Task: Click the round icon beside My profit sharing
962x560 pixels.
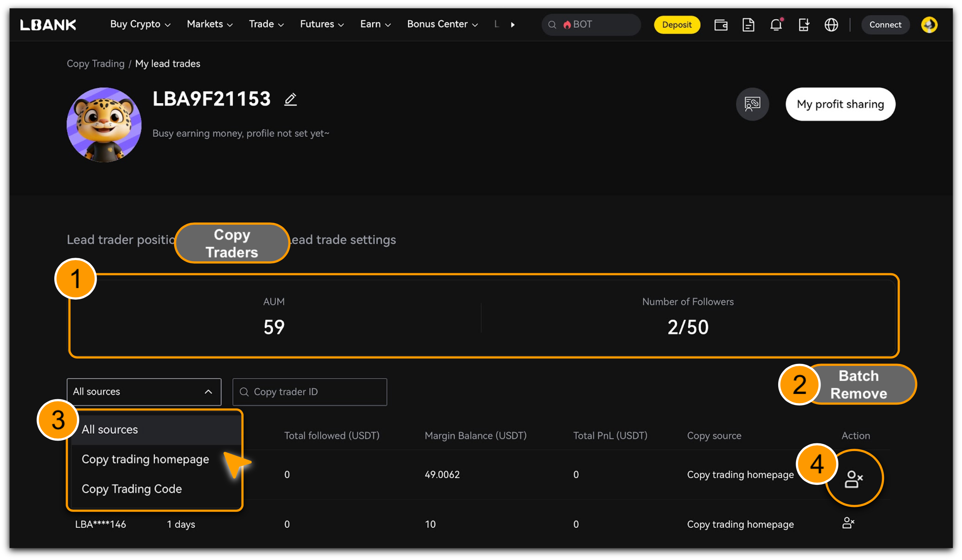Action: [752, 104]
